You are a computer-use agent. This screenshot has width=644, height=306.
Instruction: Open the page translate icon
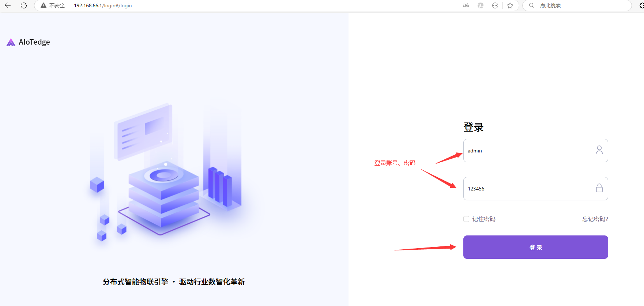(466, 5)
